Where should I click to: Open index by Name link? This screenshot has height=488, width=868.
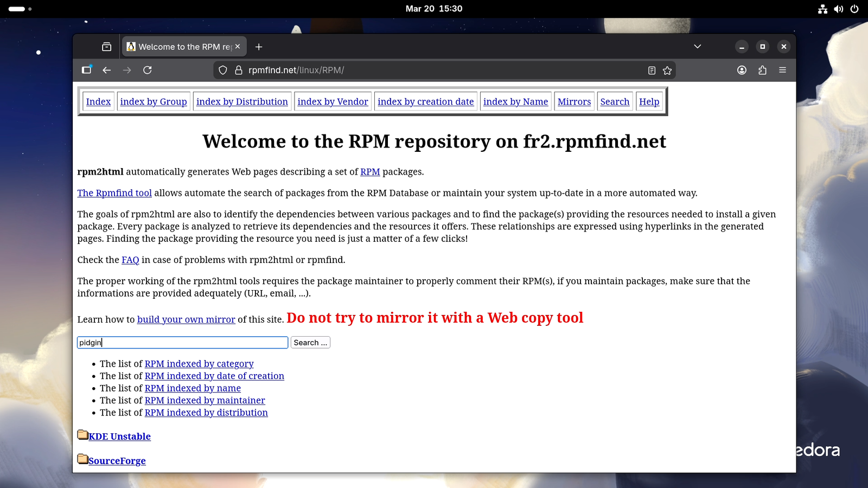[516, 101]
